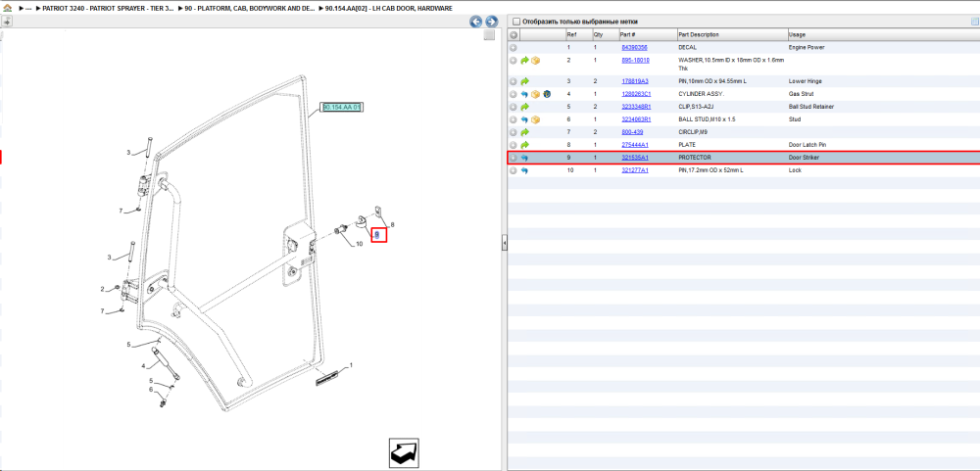
Task: Select callout number 4 on the diagram
Action: [x=143, y=366]
